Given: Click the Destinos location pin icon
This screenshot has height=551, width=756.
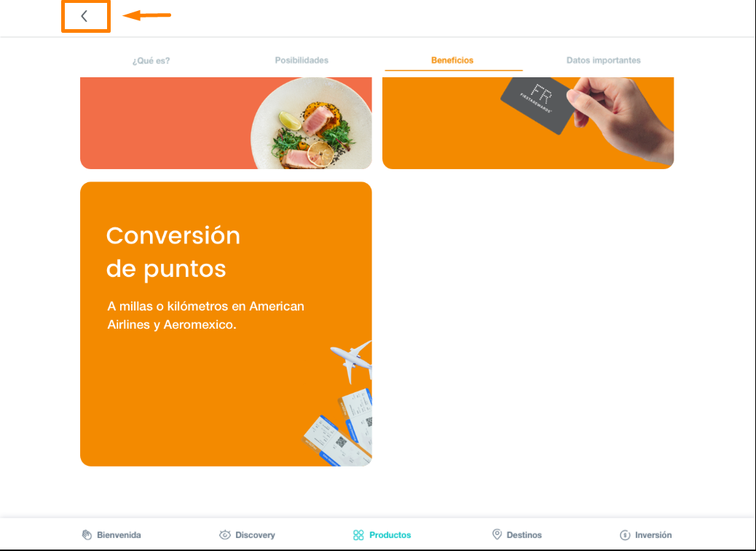Looking at the screenshot, I should pyautogui.click(x=497, y=534).
